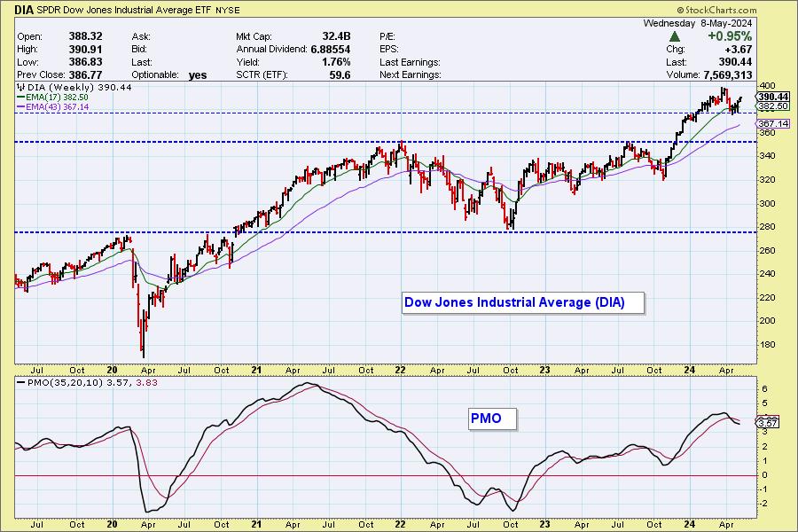Click the Open value 388.32
This screenshot has width=798, height=532.
pyautogui.click(x=85, y=36)
